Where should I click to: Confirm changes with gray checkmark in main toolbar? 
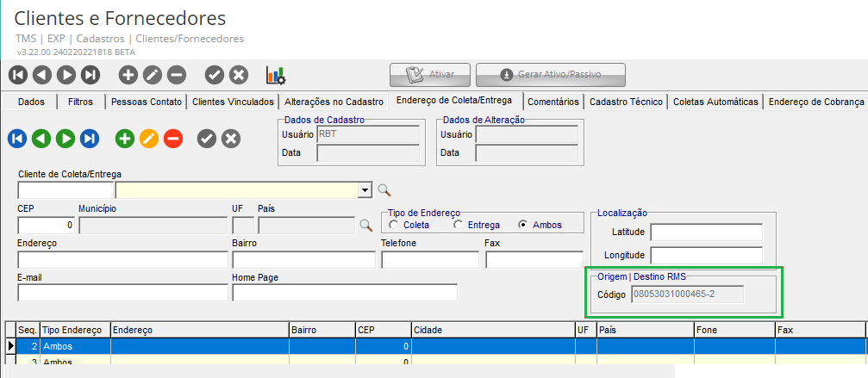(x=215, y=75)
